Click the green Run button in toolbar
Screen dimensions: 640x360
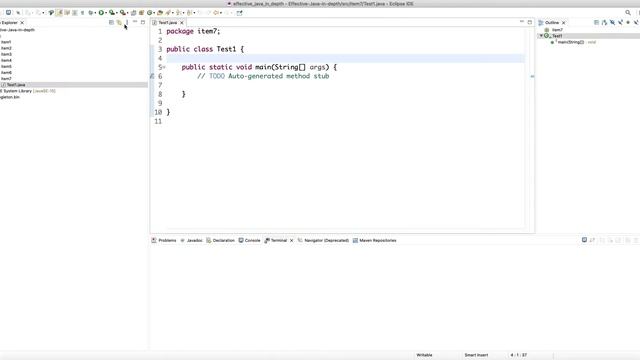point(101,13)
